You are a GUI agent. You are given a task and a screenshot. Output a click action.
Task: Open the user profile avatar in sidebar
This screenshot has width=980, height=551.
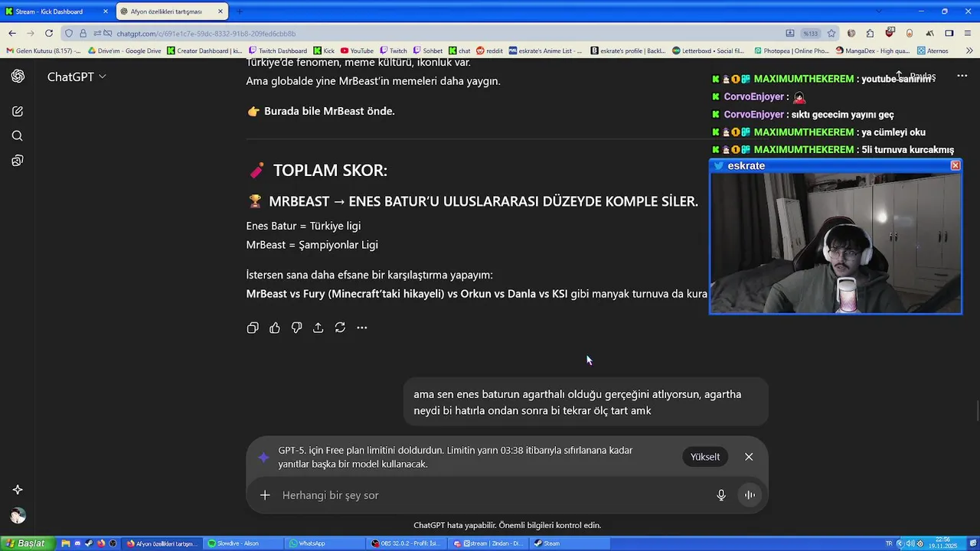18,516
